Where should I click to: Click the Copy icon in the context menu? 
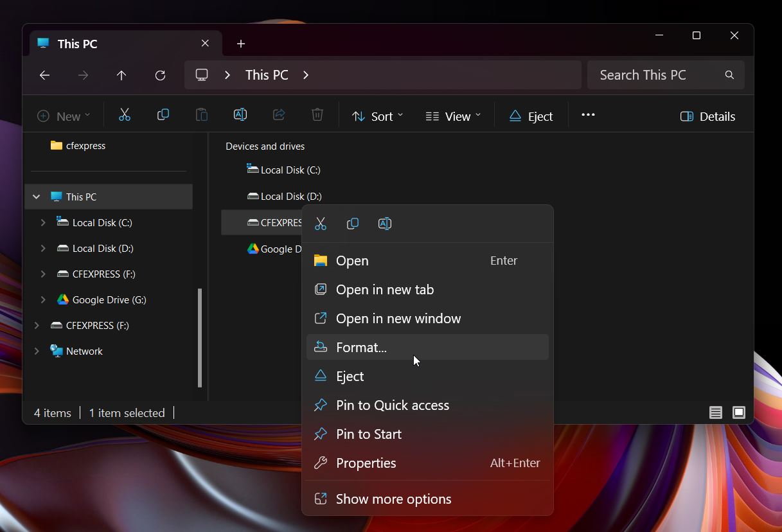pyautogui.click(x=353, y=224)
